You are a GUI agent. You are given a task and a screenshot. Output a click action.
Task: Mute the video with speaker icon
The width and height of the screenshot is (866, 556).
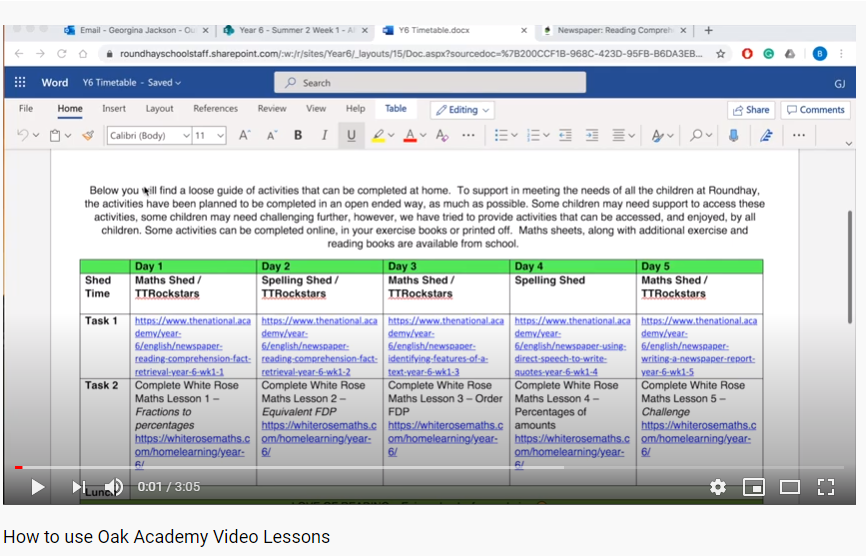pyautogui.click(x=114, y=487)
